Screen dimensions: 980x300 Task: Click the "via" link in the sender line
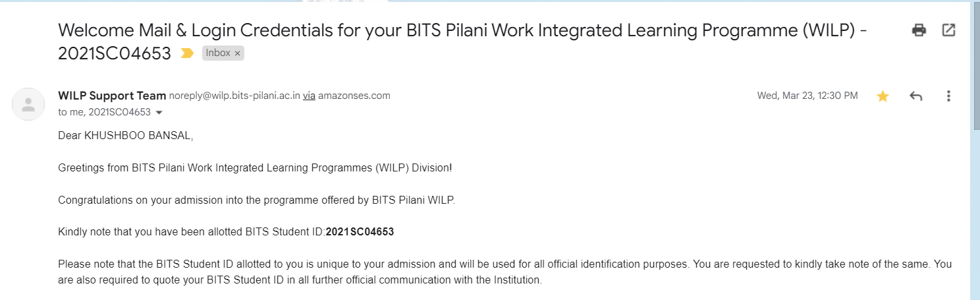click(x=309, y=96)
